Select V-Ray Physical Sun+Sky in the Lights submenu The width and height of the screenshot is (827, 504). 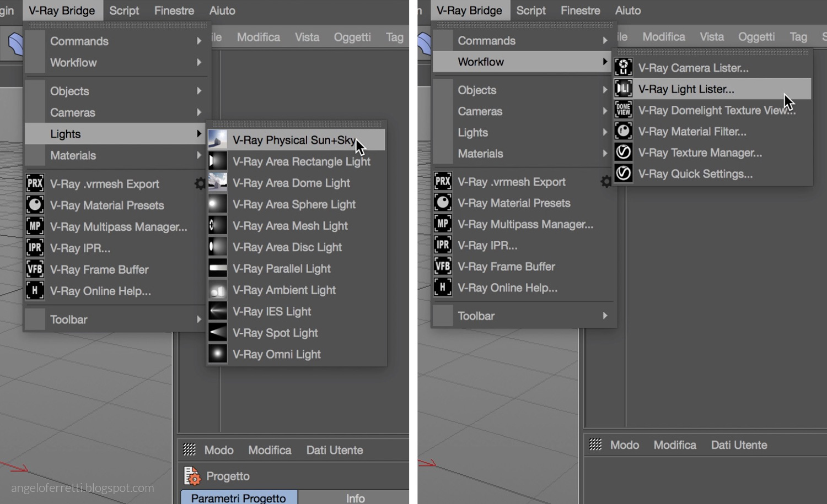coord(296,140)
